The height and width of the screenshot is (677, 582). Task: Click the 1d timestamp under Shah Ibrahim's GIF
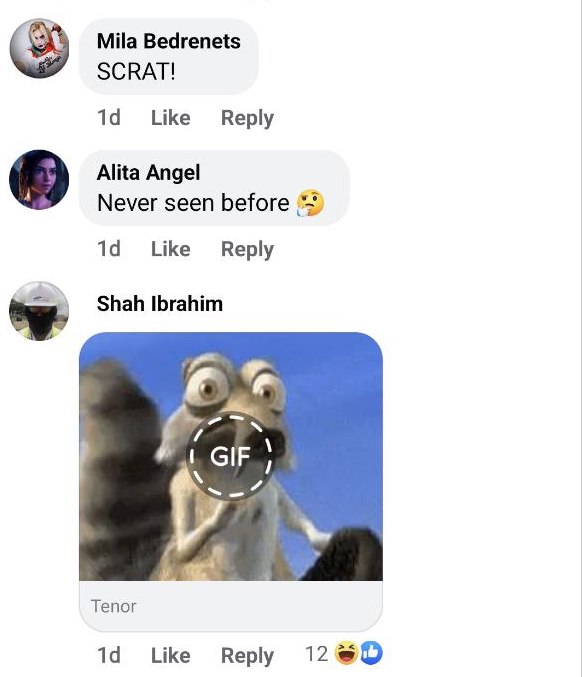pyautogui.click(x=109, y=655)
